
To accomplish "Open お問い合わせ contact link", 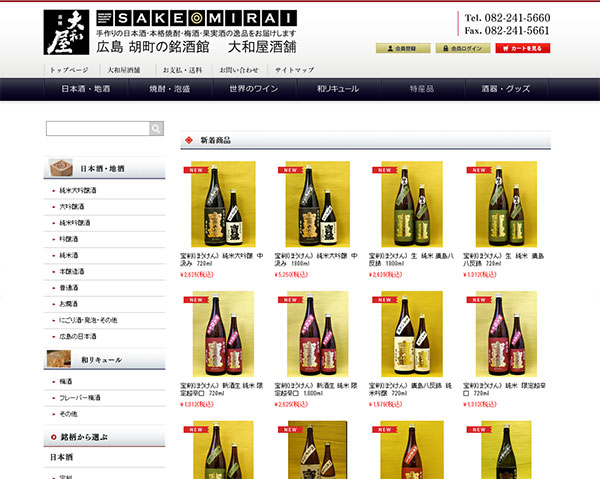I will pos(239,70).
